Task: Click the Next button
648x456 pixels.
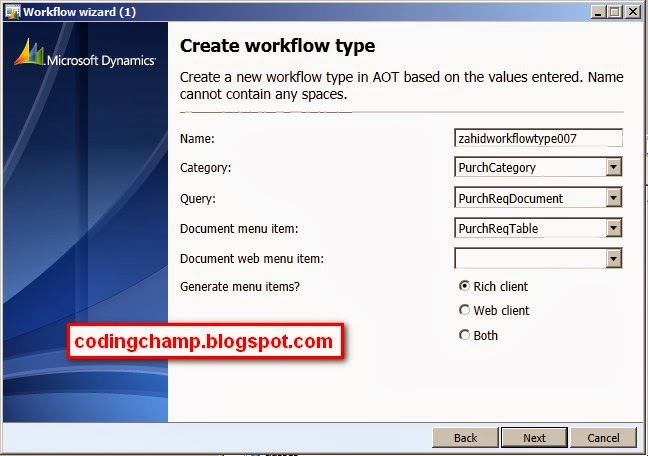Action: click(534, 437)
